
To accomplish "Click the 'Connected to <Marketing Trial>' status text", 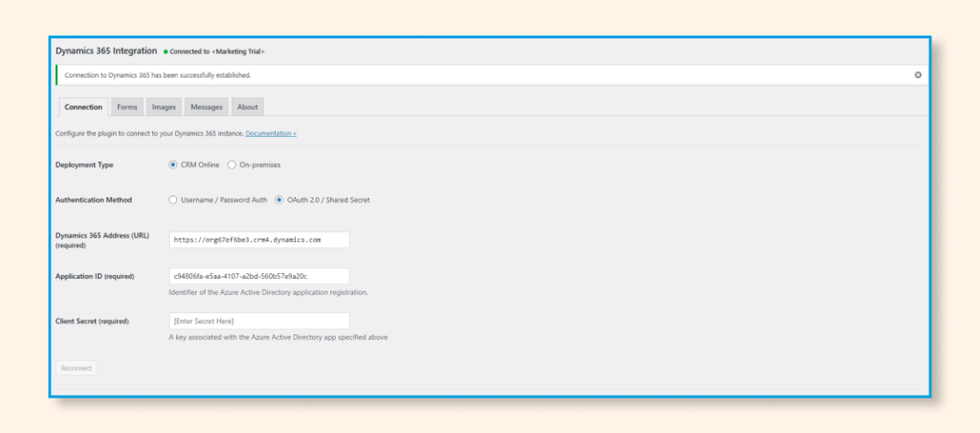I will (217, 52).
